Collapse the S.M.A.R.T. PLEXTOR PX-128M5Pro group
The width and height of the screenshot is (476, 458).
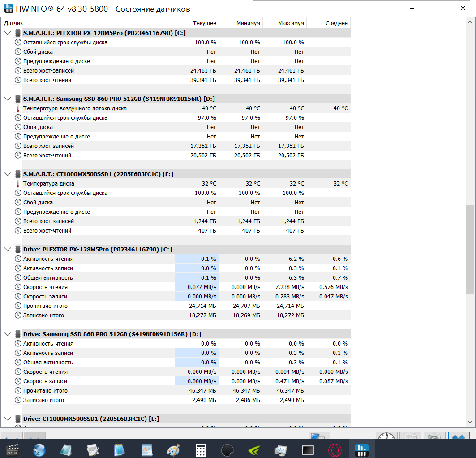click(8, 33)
